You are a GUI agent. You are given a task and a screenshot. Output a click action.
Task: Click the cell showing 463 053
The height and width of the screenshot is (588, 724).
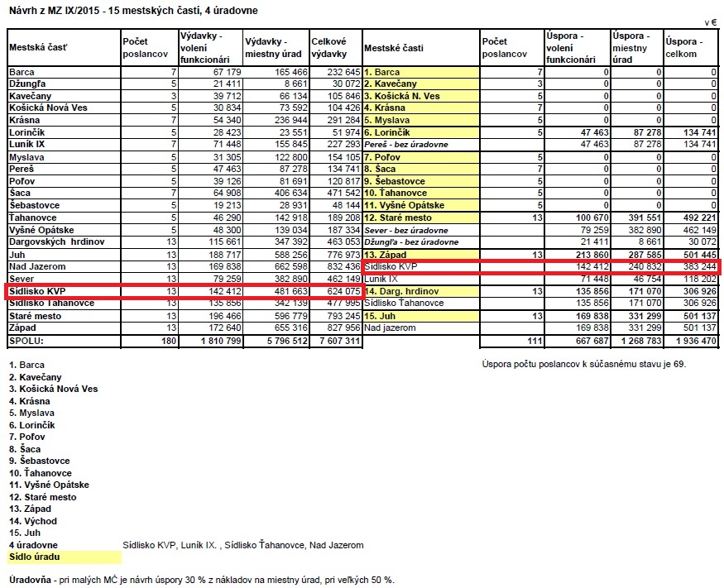(x=343, y=241)
